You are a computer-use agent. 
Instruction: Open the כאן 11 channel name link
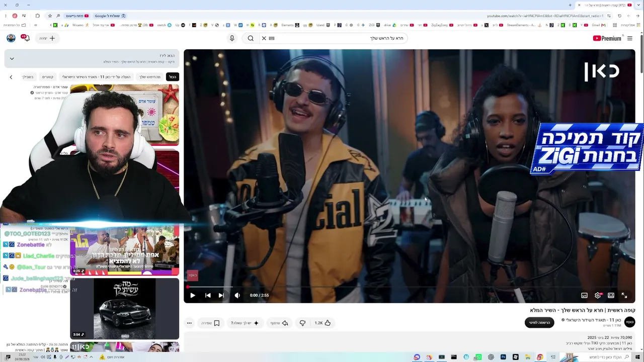[x=594, y=320]
